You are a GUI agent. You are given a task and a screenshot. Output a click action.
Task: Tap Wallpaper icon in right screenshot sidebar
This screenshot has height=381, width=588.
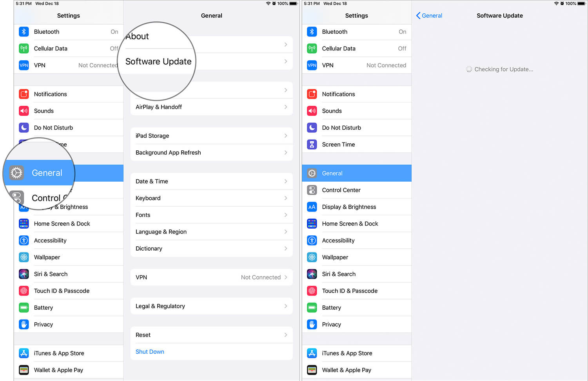[x=312, y=257]
